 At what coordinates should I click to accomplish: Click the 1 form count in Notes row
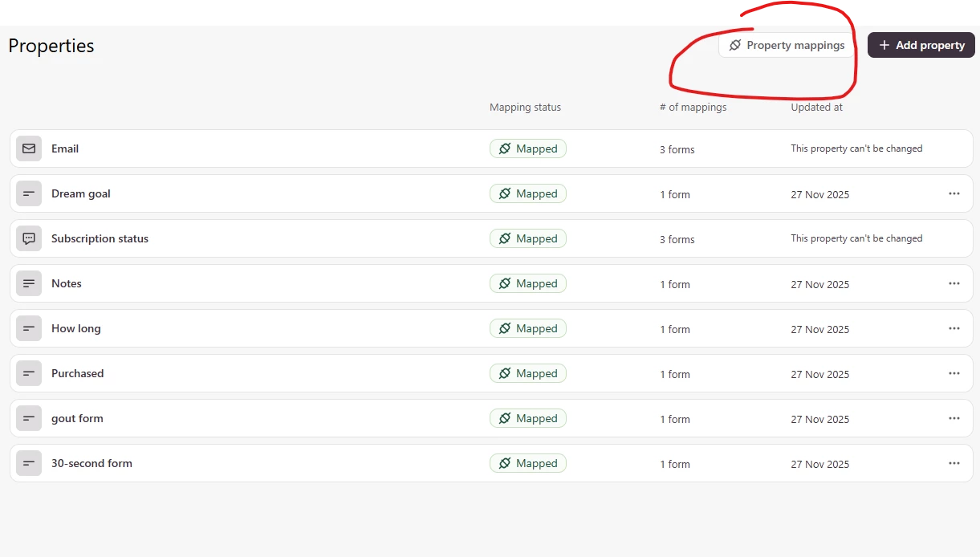674,284
